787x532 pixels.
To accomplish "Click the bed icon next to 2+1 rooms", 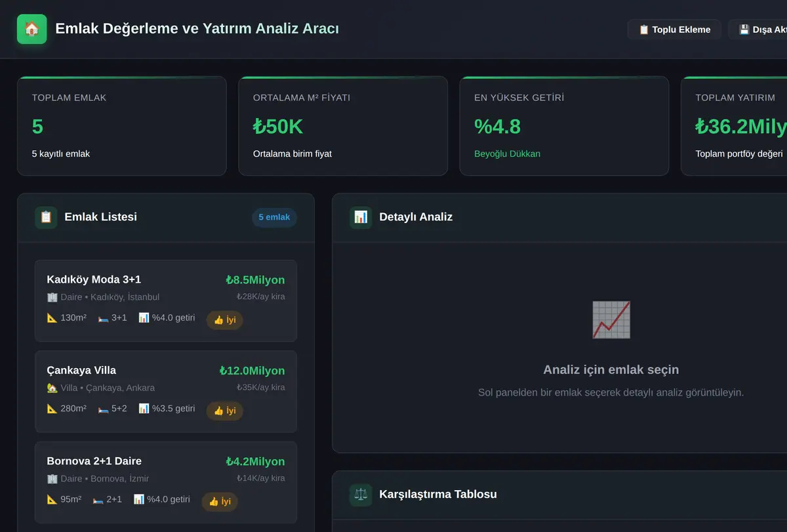I will tap(98, 500).
